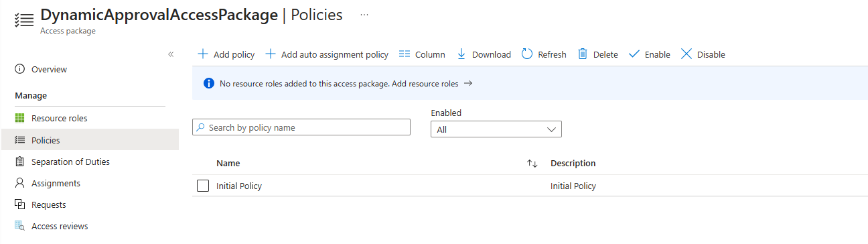
Task: Click Initial Policy description cell
Action: (573, 186)
